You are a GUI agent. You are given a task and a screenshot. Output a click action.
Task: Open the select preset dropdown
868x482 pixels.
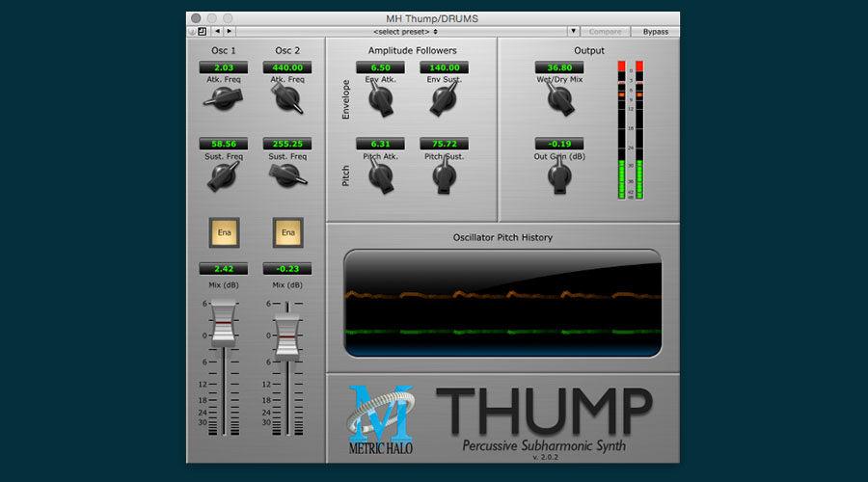400,31
